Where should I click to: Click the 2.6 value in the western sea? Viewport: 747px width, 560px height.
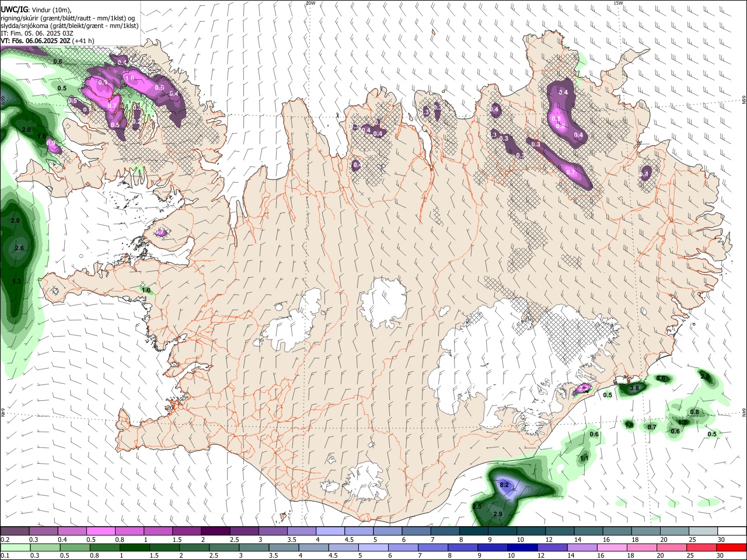click(19, 248)
